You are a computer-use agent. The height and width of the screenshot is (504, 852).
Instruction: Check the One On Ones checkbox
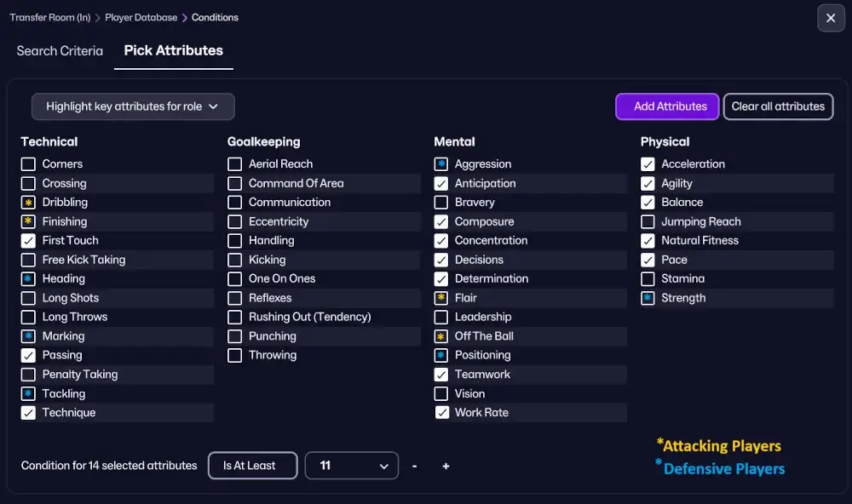[235, 278]
